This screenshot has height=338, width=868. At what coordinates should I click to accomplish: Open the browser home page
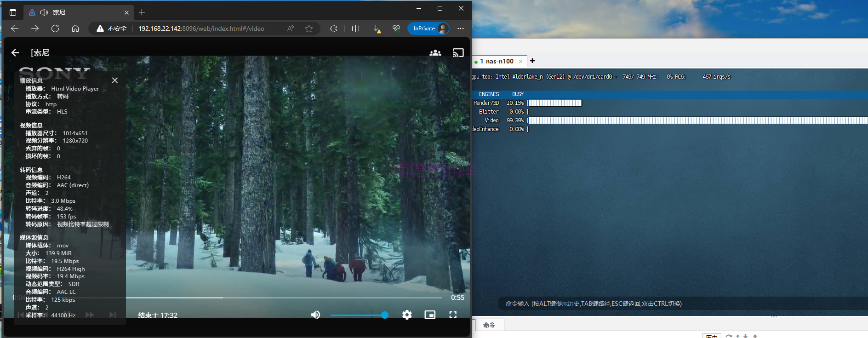tap(75, 29)
